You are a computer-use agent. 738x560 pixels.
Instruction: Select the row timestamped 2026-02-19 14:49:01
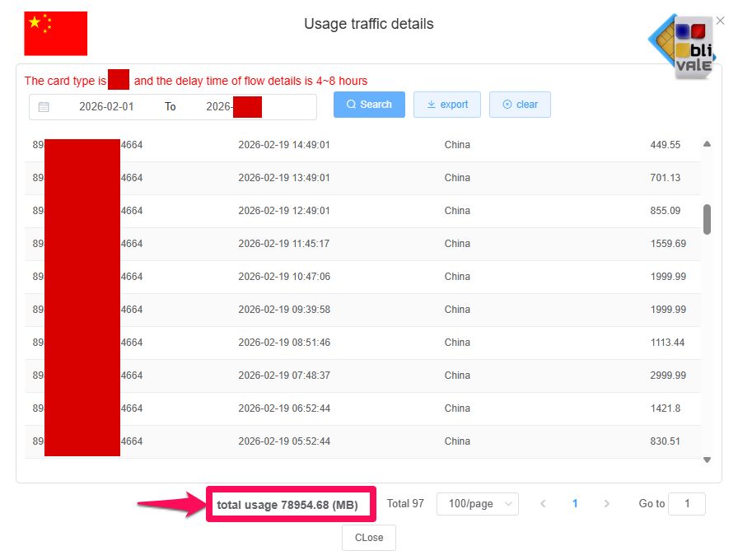(x=362, y=145)
